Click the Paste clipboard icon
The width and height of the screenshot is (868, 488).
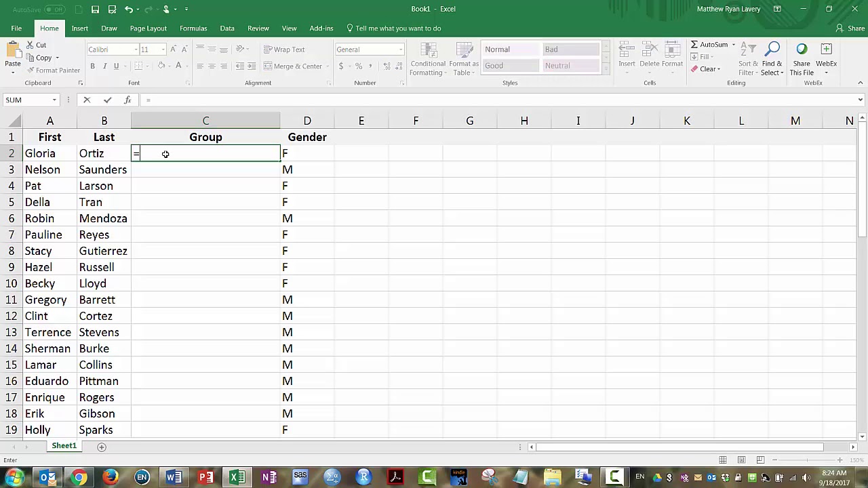12,51
